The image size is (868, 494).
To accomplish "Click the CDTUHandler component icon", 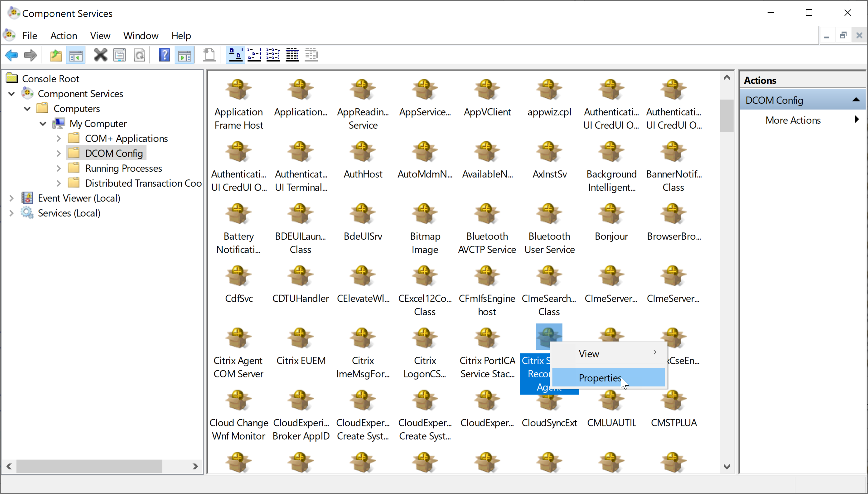I will (301, 278).
